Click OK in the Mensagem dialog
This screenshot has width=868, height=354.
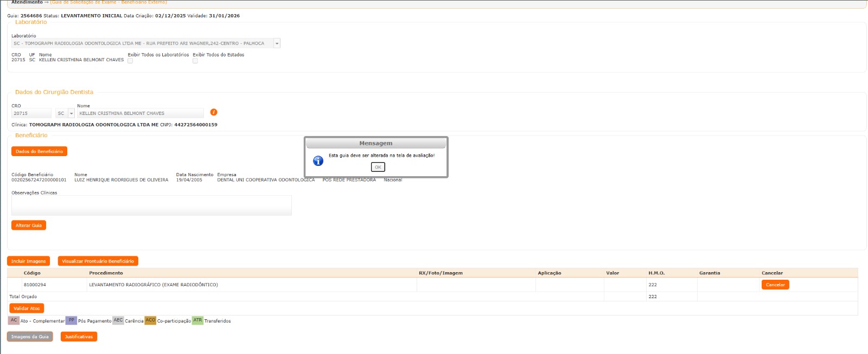(378, 167)
